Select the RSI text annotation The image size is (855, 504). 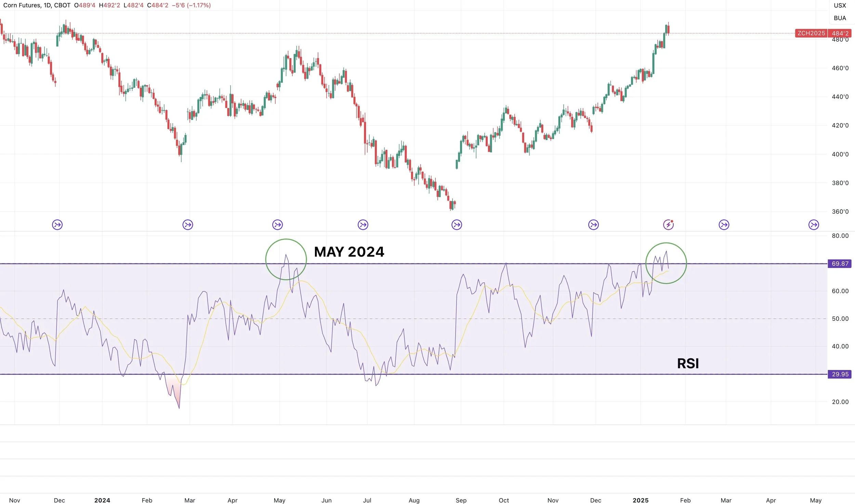688,363
